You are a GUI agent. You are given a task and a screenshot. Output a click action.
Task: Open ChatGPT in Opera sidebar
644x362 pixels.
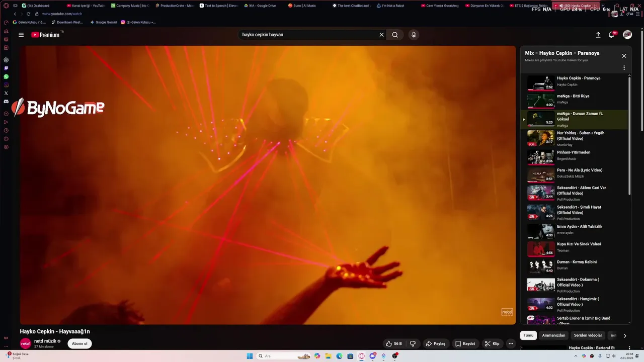click(6, 60)
